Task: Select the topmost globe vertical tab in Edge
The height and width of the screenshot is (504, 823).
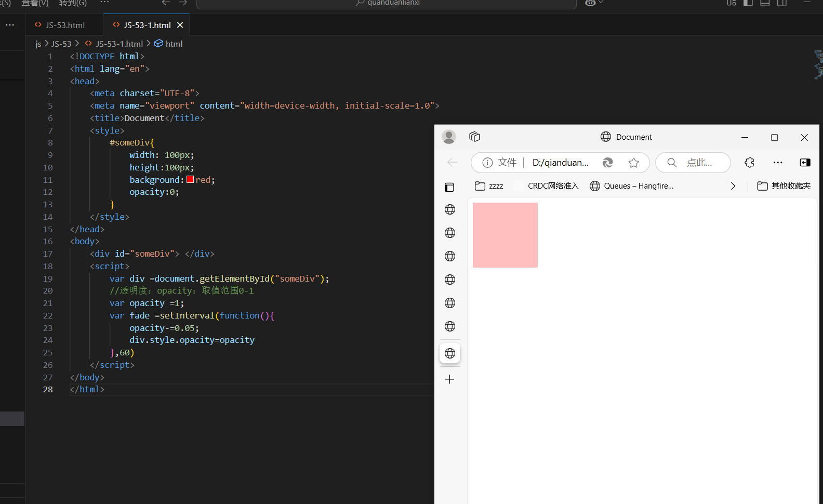Action: 450,209
